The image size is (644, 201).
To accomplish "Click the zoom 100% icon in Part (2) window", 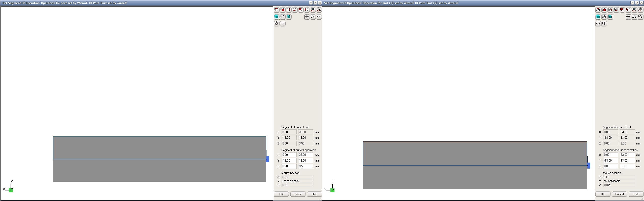I will click(x=640, y=10).
